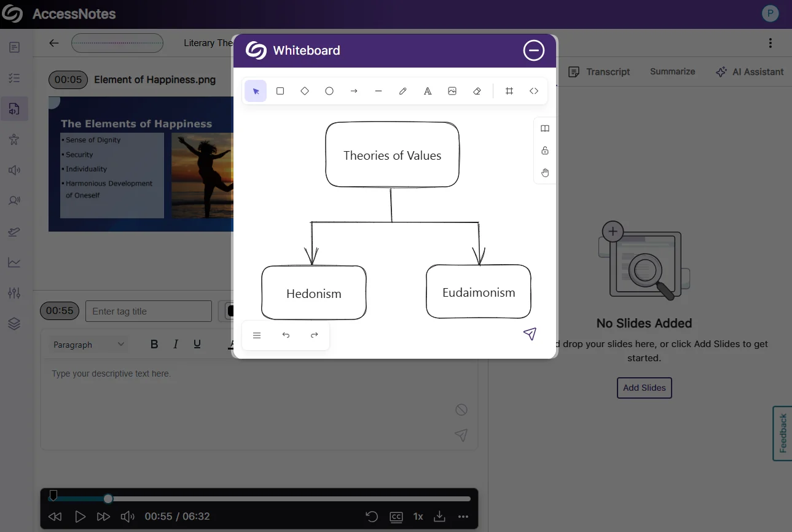
Task: Switch to the Transcript tab
Action: tap(599, 72)
